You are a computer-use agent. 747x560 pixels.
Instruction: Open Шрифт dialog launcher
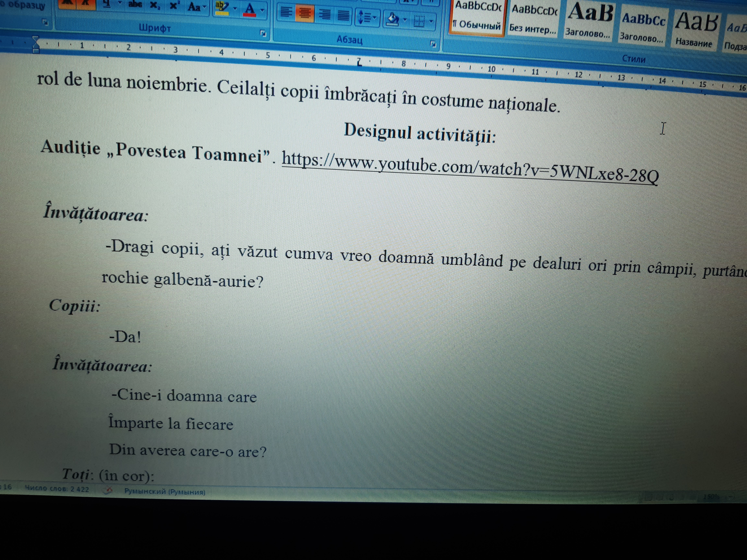tap(263, 33)
